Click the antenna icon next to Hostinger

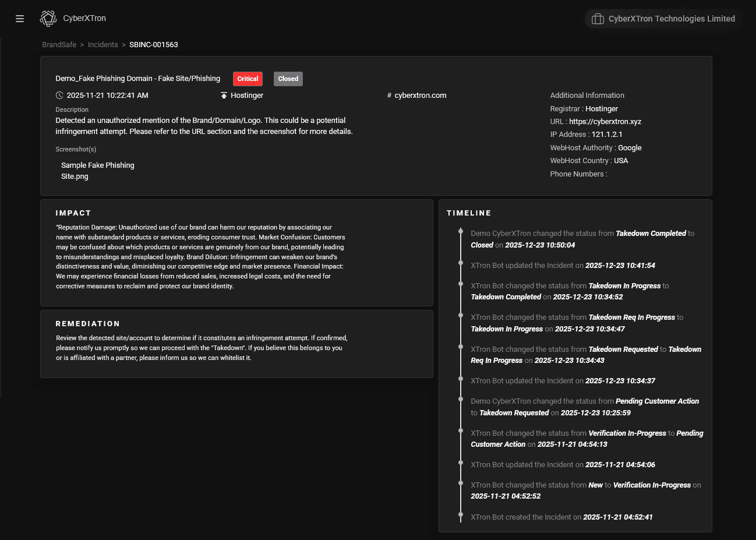pos(224,95)
